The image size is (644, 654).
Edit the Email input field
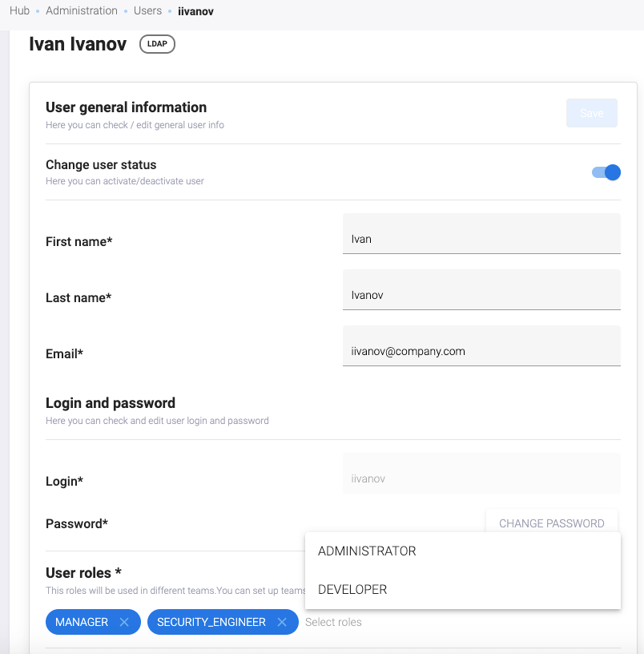click(481, 351)
